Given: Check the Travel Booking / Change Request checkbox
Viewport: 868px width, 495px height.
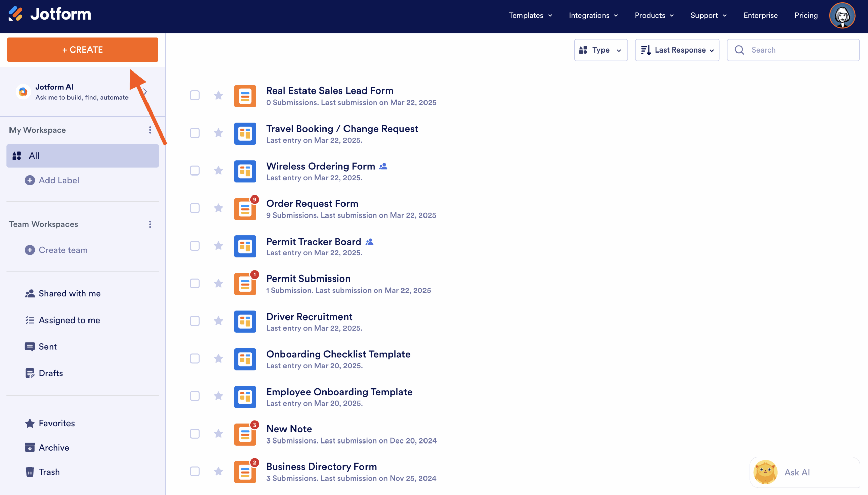Looking at the screenshot, I should [195, 133].
